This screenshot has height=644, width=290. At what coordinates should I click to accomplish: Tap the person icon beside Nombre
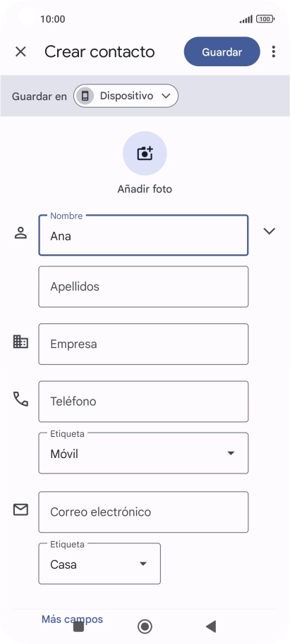pos(20,233)
